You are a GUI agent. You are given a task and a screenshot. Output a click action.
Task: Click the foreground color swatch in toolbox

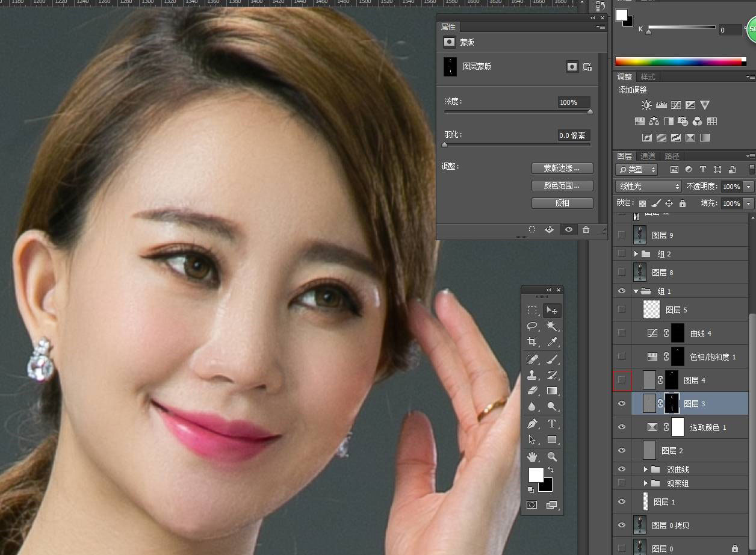tap(535, 474)
